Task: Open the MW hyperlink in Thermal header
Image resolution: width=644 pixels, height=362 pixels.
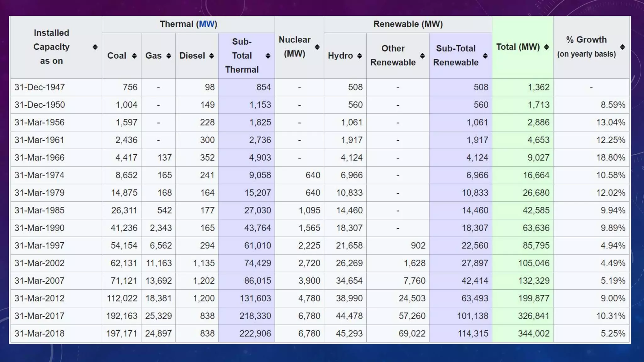Action: pyautogui.click(x=207, y=24)
